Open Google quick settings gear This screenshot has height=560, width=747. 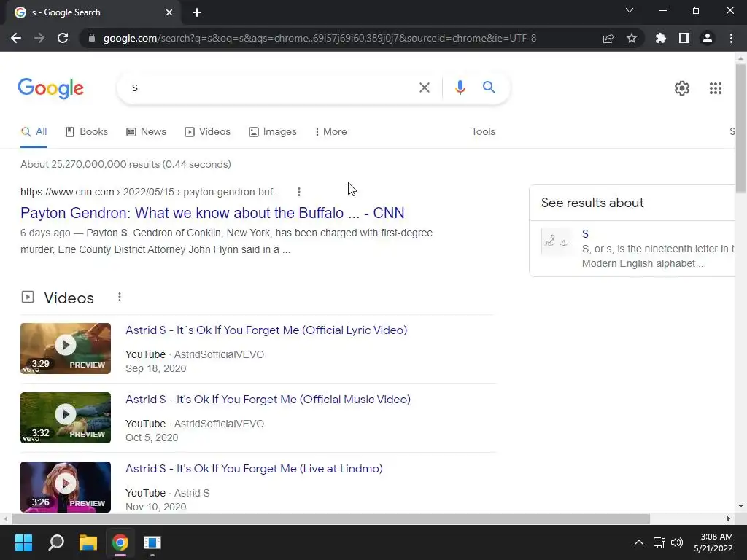pyautogui.click(x=682, y=88)
